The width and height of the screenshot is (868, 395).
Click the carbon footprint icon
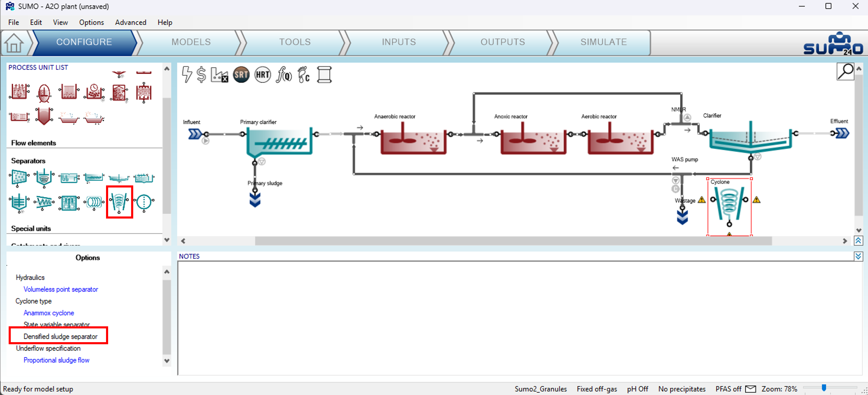[x=303, y=75]
